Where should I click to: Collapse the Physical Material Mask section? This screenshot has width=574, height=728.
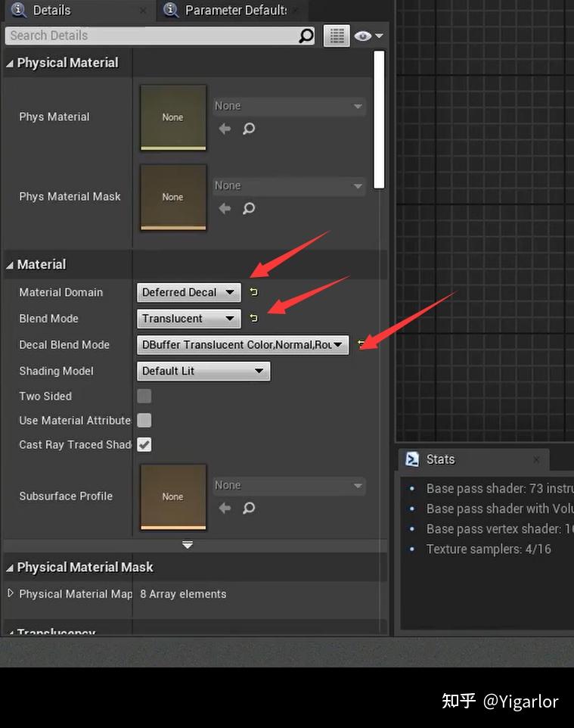click(x=10, y=568)
